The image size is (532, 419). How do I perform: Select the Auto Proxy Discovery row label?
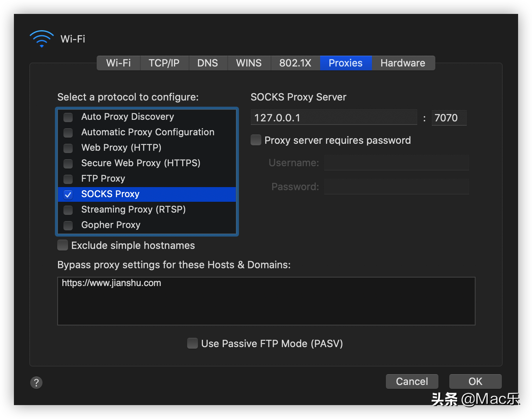(128, 117)
